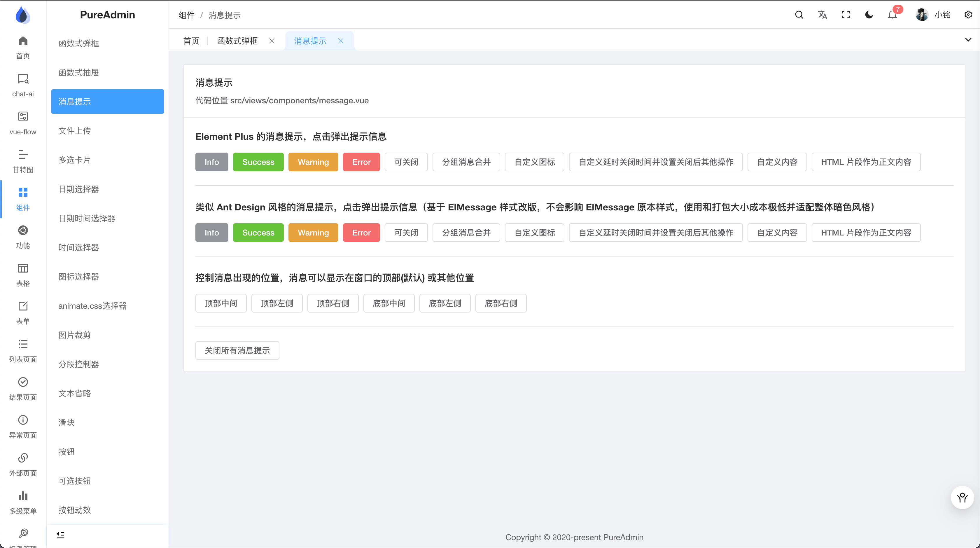Enter fullscreen mode via header icon
980x548 pixels.
tap(845, 15)
